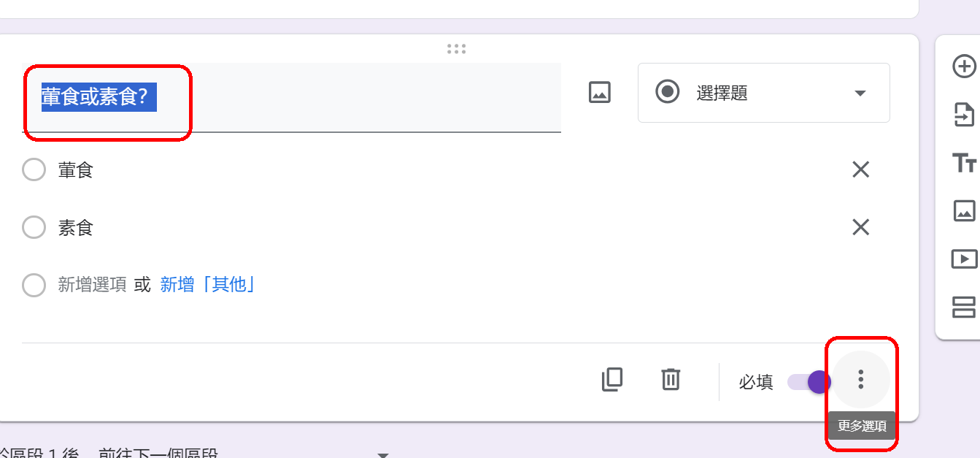The image size is (980, 458).
Task: Expand the section navigation dropdown arrow
Action: (x=383, y=454)
